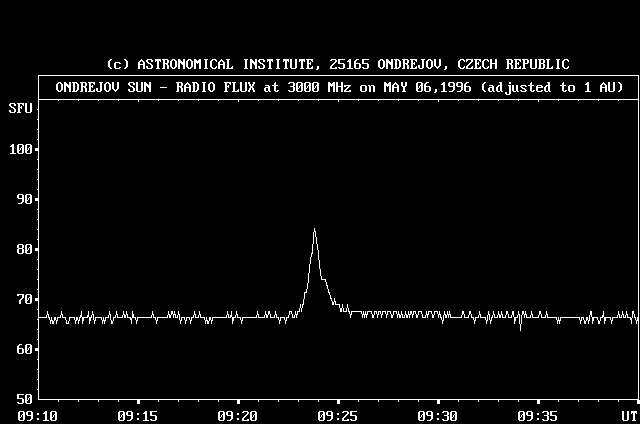
Task: Select the 09:15 time axis label
Action: click(137, 415)
